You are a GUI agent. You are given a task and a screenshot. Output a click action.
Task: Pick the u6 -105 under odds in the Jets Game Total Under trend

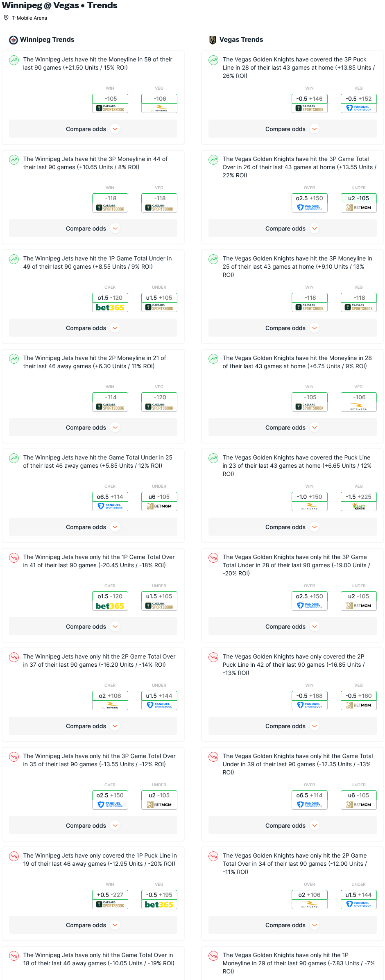coord(159,497)
